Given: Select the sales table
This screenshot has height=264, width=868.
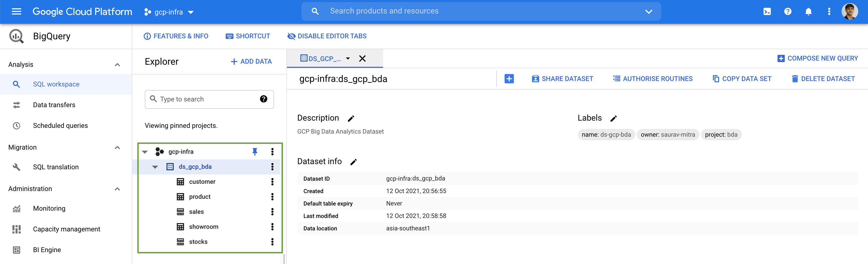Looking at the screenshot, I should pos(196,212).
